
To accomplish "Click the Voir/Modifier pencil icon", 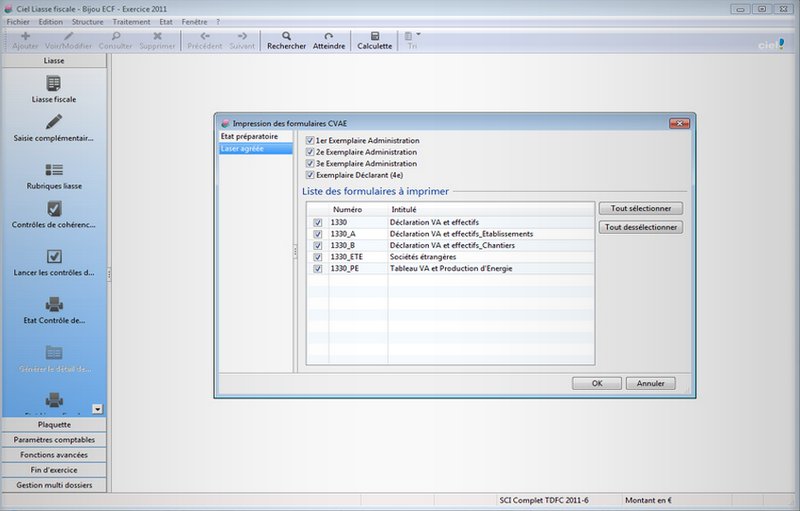I will pyautogui.click(x=68, y=36).
